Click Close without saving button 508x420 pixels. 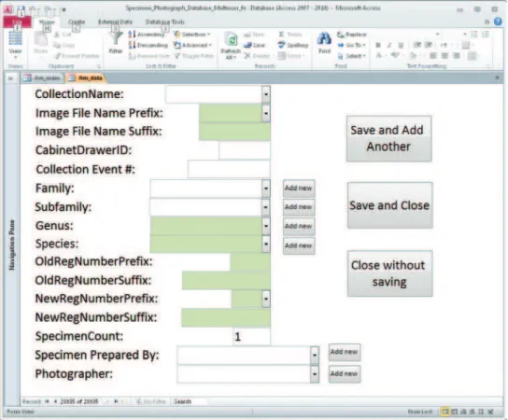(389, 273)
